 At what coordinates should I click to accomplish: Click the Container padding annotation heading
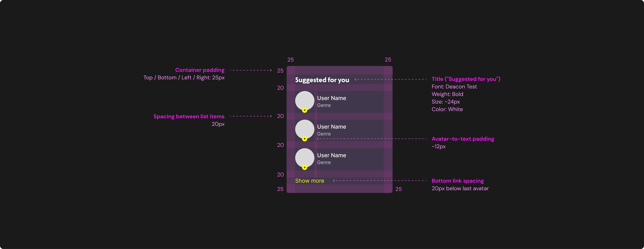coord(200,70)
